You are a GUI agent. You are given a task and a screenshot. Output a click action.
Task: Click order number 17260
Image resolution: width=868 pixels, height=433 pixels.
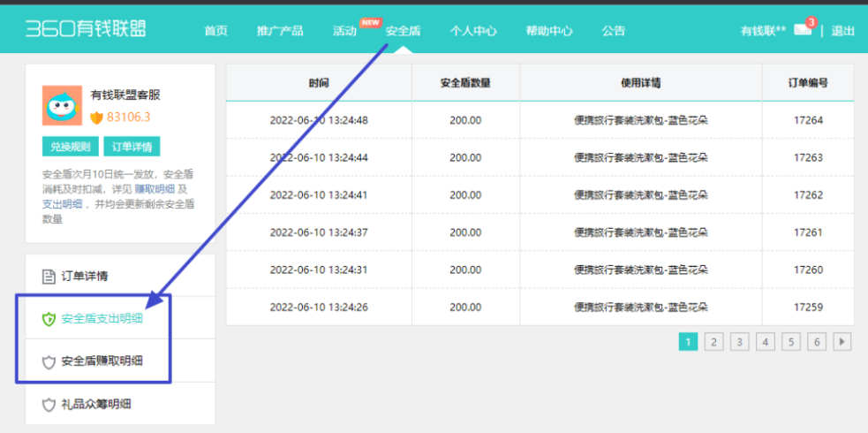[808, 270]
